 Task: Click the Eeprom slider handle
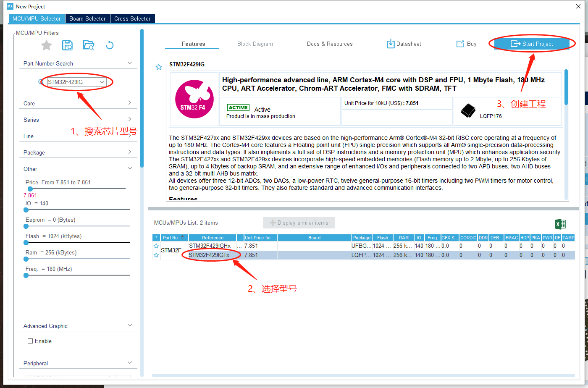pyautogui.click(x=26, y=226)
